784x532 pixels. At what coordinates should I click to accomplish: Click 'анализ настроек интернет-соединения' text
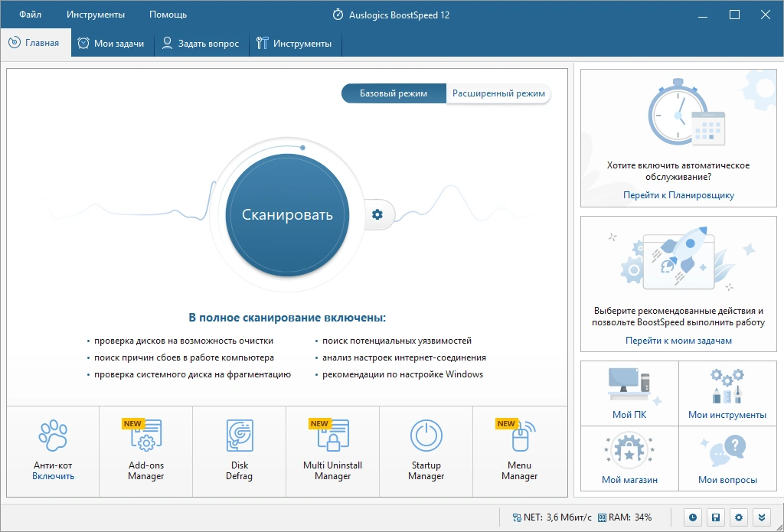404,358
